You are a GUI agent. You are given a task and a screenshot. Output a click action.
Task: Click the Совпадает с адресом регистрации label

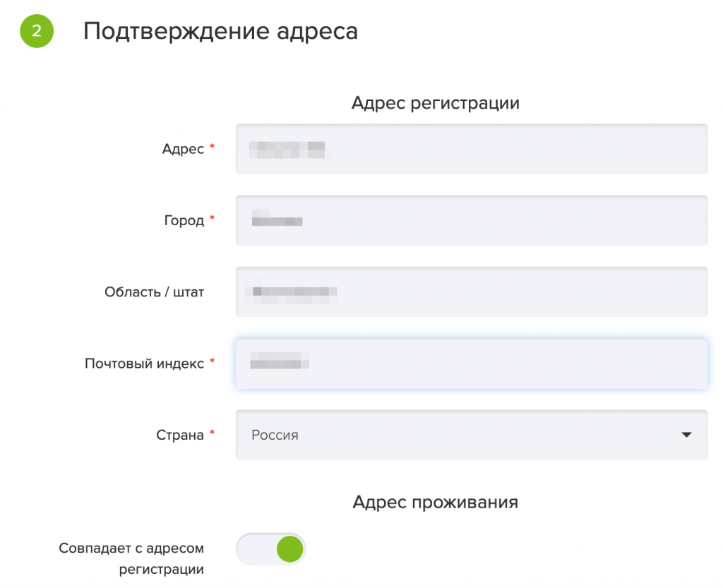[131, 558]
